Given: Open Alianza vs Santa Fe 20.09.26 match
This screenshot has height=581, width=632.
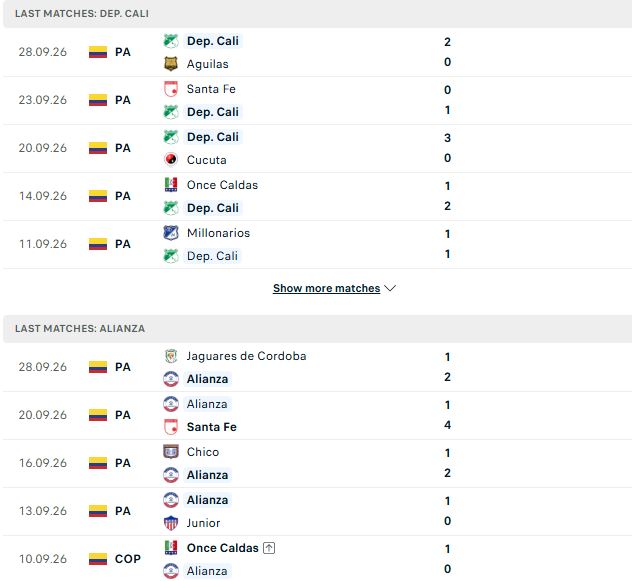Looking at the screenshot, I should (x=318, y=415).
